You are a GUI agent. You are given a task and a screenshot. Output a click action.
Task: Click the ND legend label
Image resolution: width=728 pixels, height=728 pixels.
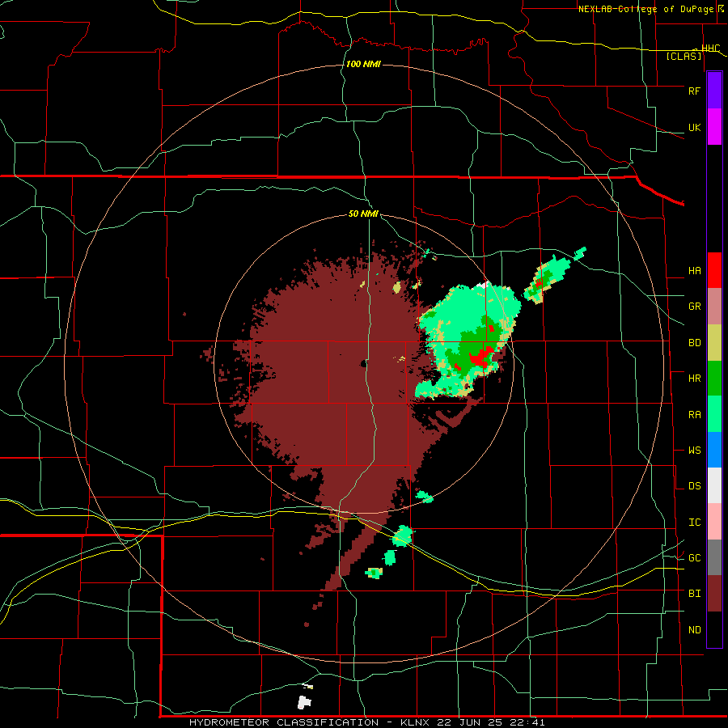[x=694, y=629]
